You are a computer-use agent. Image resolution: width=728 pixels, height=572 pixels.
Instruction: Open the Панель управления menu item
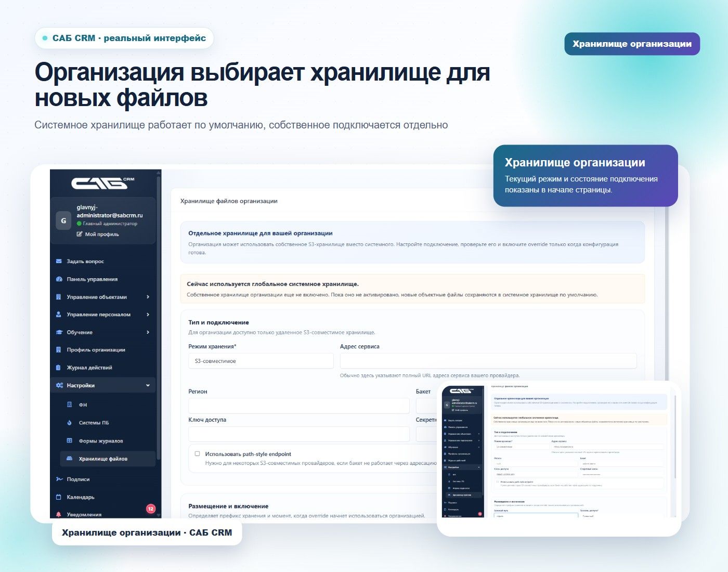(103, 279)
